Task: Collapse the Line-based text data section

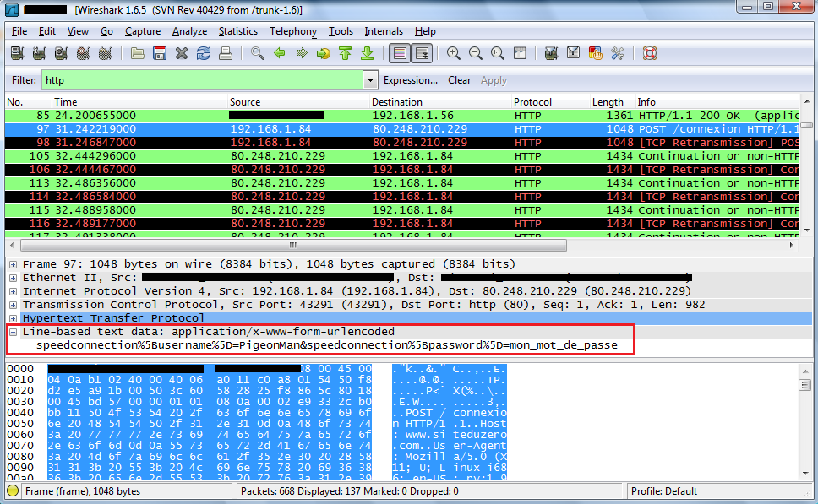Action: (14, 332)
